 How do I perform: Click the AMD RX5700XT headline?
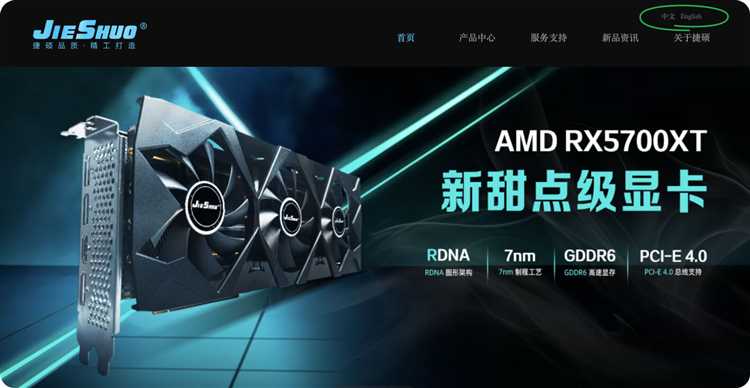(x=601, y=141)
